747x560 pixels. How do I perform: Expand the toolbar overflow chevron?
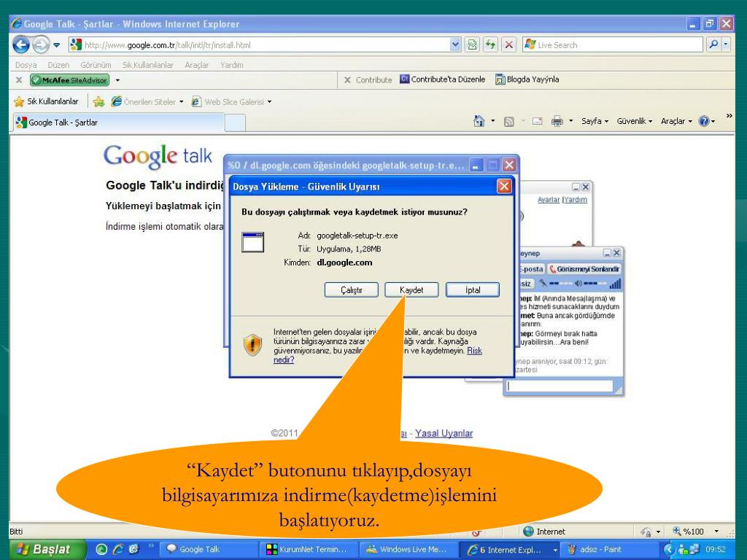[x=729, y=116]
